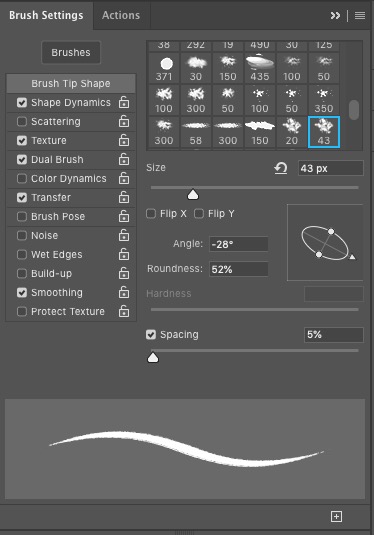Toggle lock for Build-up
The image size is (374, 535).
(x=124, y=273)
